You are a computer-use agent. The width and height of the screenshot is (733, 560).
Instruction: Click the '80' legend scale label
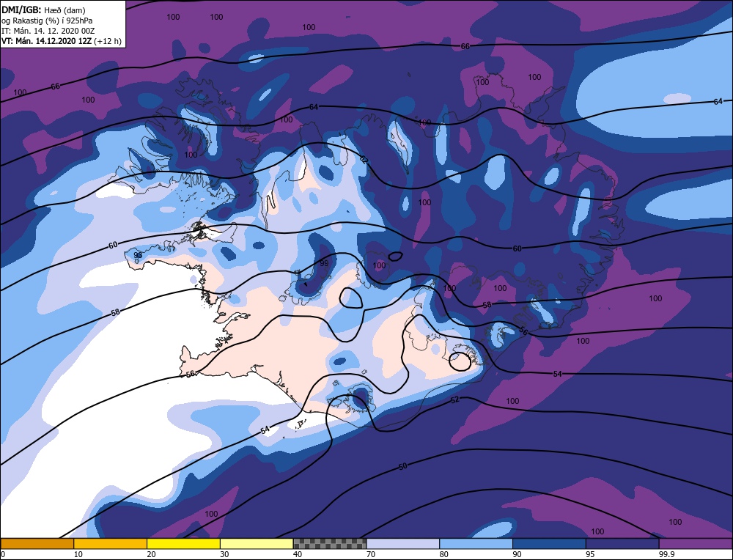(x=443, y=554)
